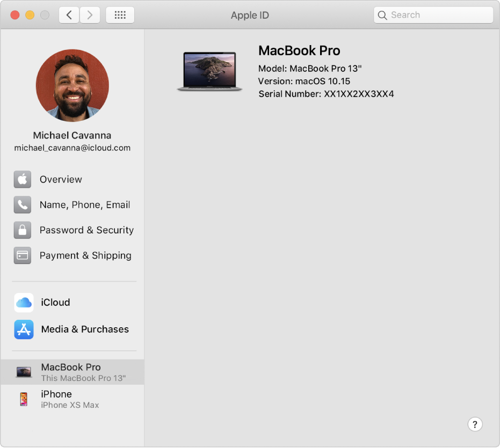Click the Serial Number line
Viewport: 500px width, 448px height.
pos(326,94)
